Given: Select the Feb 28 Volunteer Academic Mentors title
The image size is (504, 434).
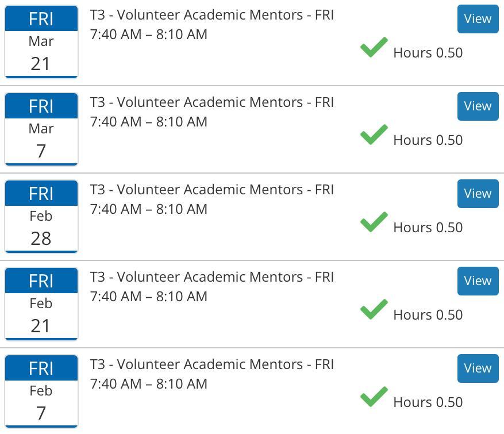Looking at the screenshot, I should (211, 190).
